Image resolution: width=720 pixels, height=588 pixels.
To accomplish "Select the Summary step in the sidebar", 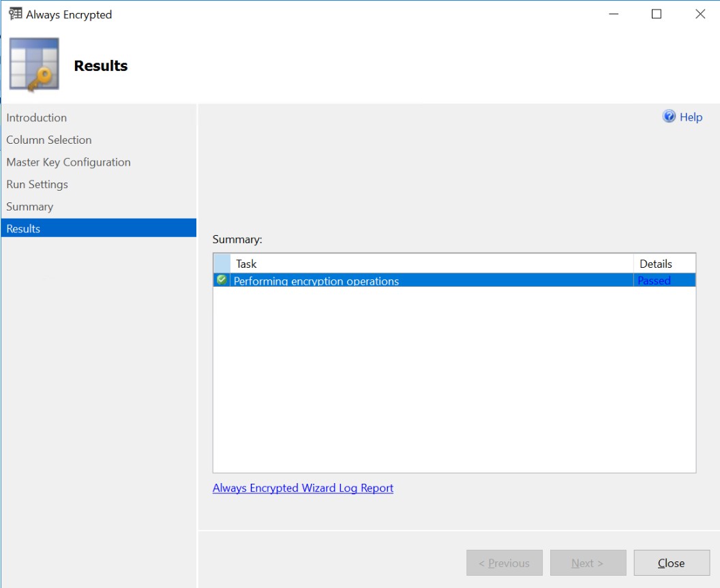I will coord(30,206).
